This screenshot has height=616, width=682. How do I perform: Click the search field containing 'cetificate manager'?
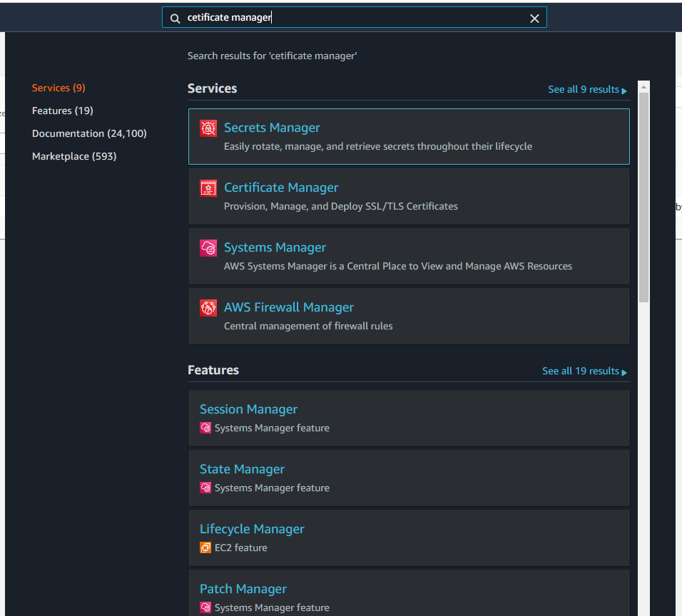point(354,17)
